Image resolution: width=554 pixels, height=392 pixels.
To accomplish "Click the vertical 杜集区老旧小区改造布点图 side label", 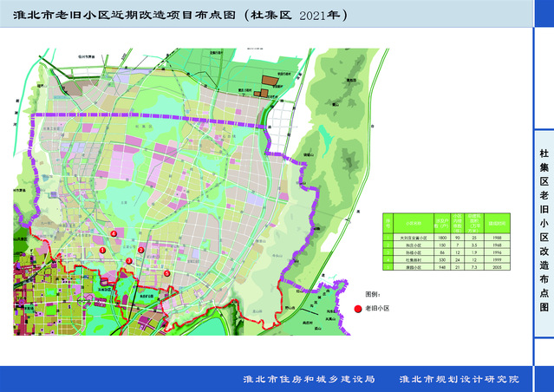I will click(x=544, y=221).
